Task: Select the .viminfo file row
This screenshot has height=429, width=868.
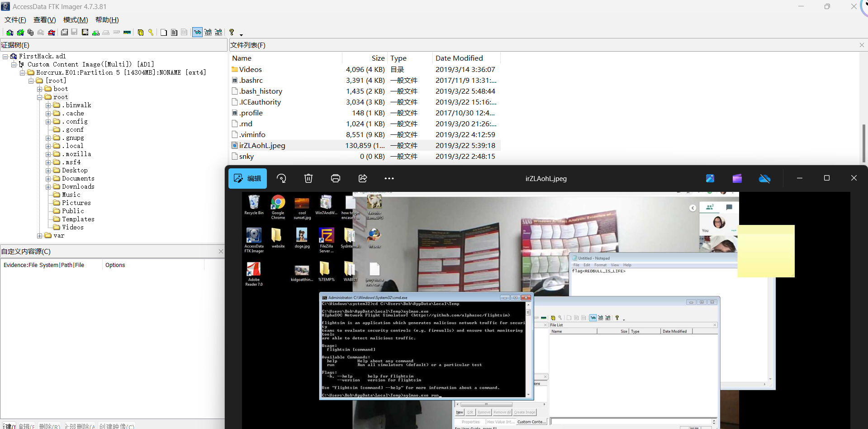Action: 365,135
